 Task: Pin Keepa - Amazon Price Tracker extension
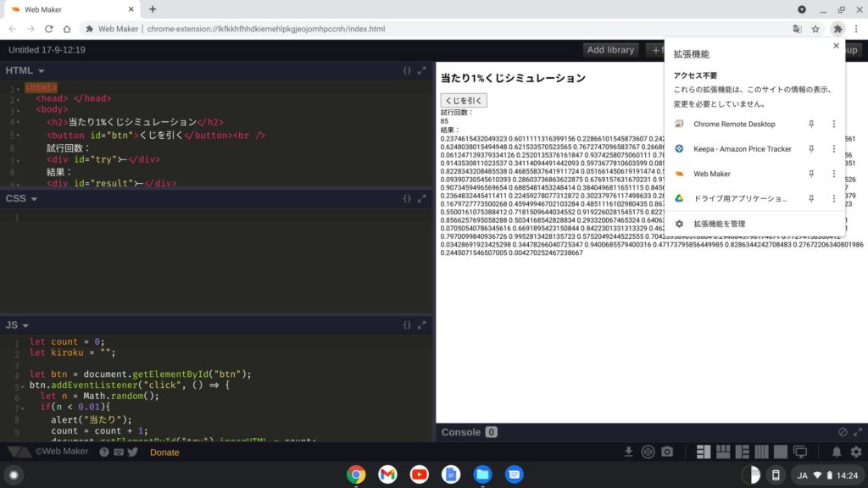pyautogui.click(x=811, y=149)
